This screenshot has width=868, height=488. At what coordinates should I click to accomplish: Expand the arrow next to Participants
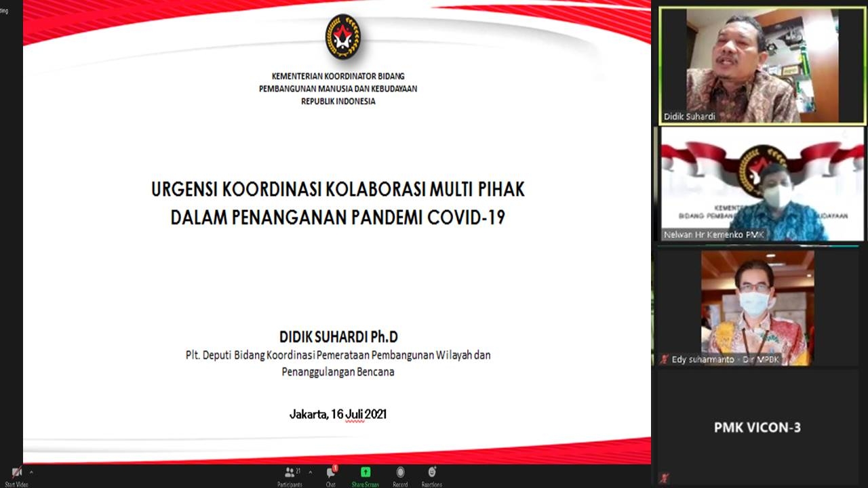(x=310, y=472)
